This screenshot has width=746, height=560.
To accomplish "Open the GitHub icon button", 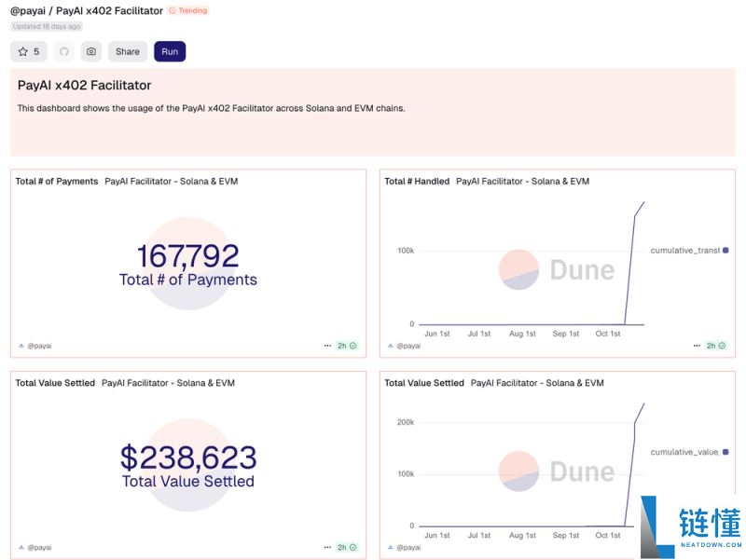I will pyautogui.click(x=63, y=51).
